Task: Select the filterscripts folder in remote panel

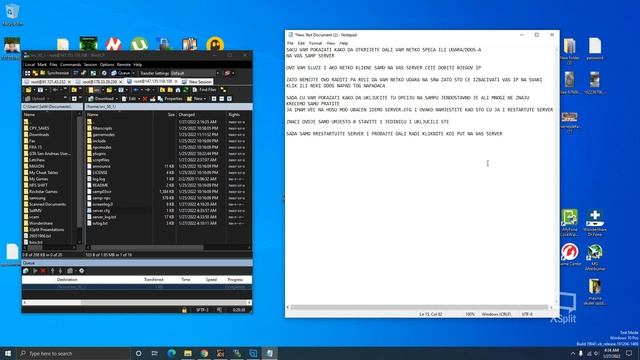Action: 102,128
